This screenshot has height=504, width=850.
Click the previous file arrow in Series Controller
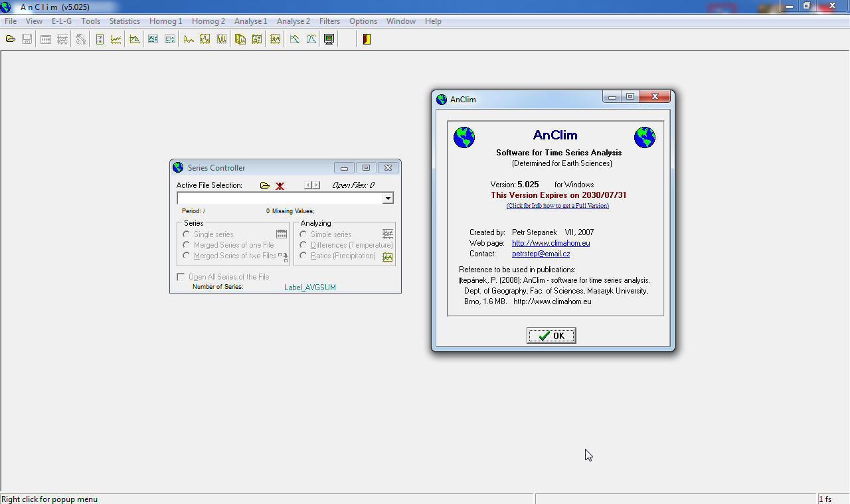point(308,185)
